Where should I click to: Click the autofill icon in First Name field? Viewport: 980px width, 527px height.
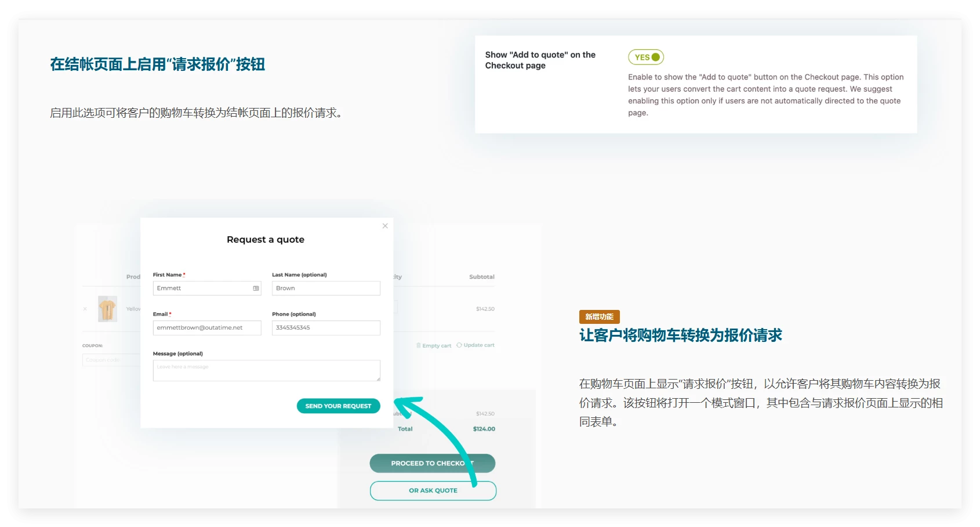tap(256, 288)
